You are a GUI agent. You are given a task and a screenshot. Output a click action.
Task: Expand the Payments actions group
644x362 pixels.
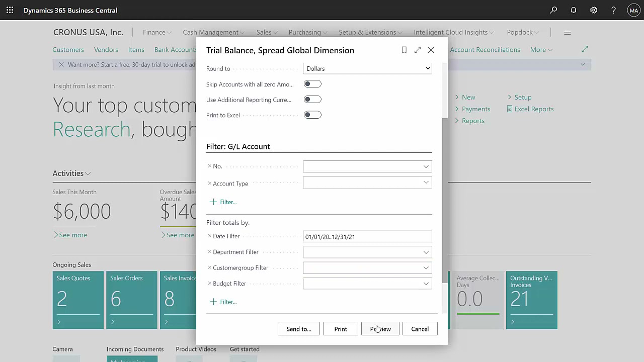click(x=472, y=109)
